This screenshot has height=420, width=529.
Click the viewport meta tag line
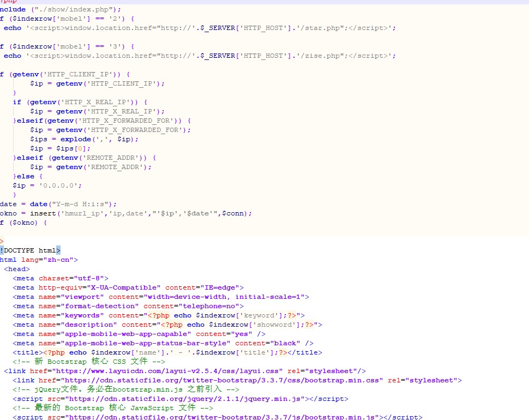(x=161, y=297)
